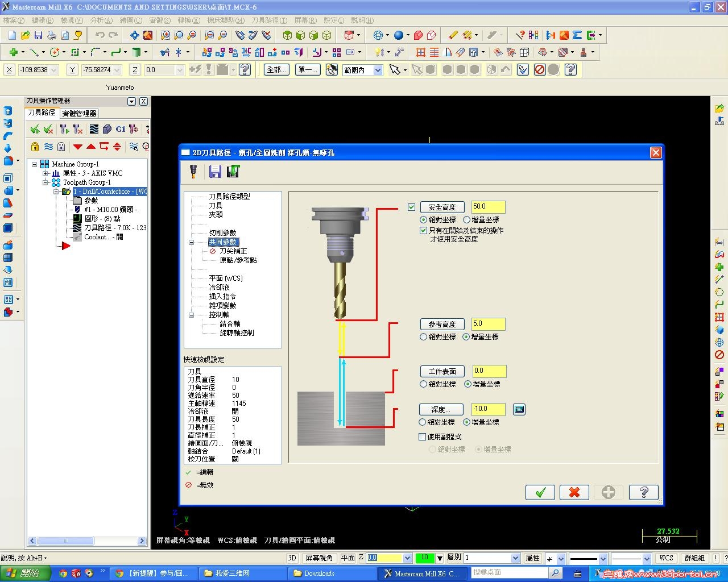Click the lock operations icon in toolpath manager

(x=35, y=147)
